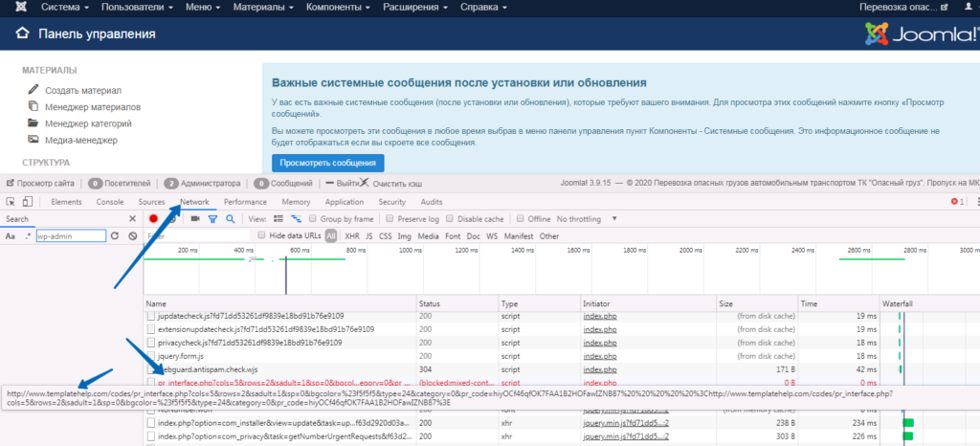Switch to the Console tab
Screen dimensions: 980x446
tap(109, 202)
